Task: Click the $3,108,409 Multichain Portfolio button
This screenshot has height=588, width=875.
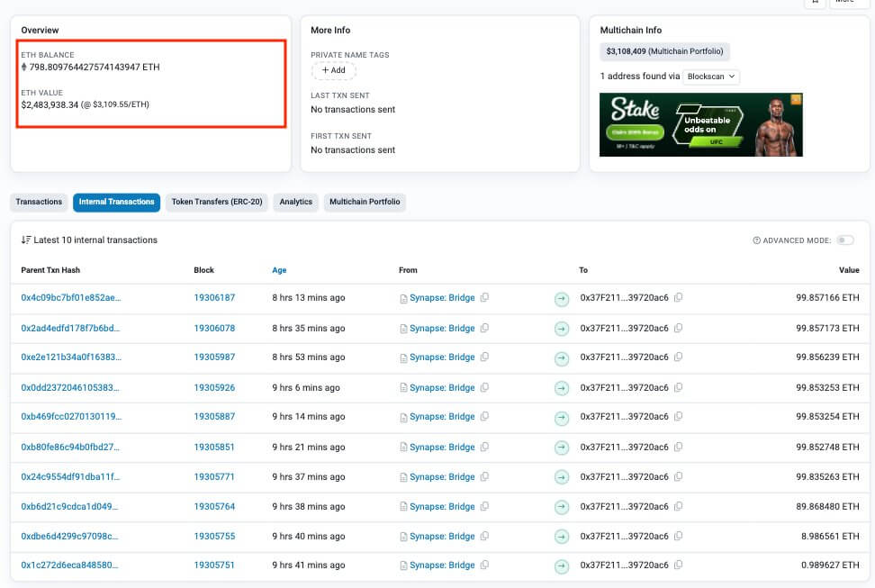Action: (664, 51)
